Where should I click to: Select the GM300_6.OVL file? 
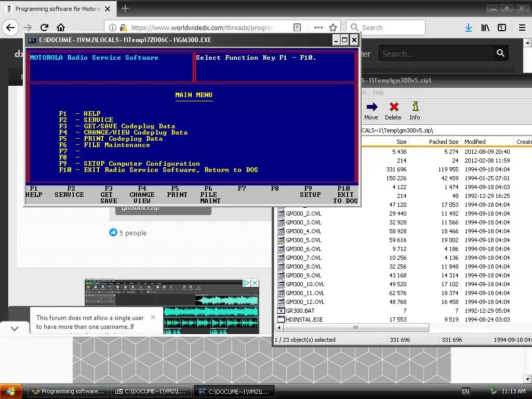click(300, 249)
